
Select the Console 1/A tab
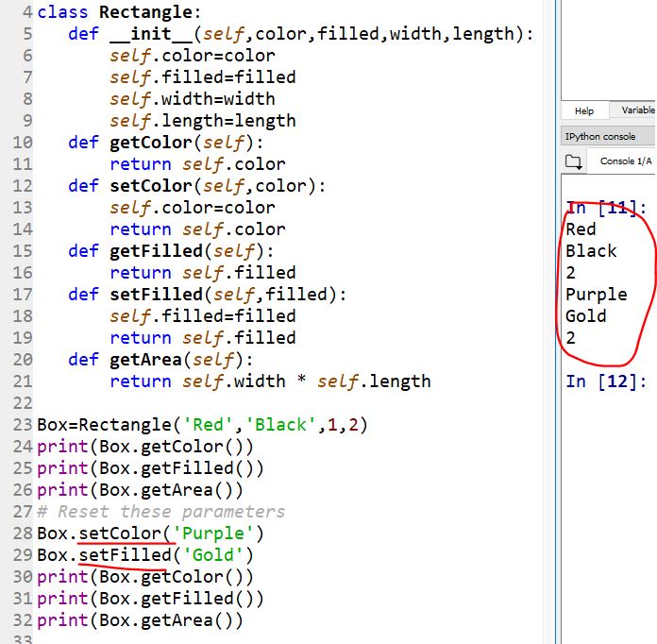[x=625, y=161]
